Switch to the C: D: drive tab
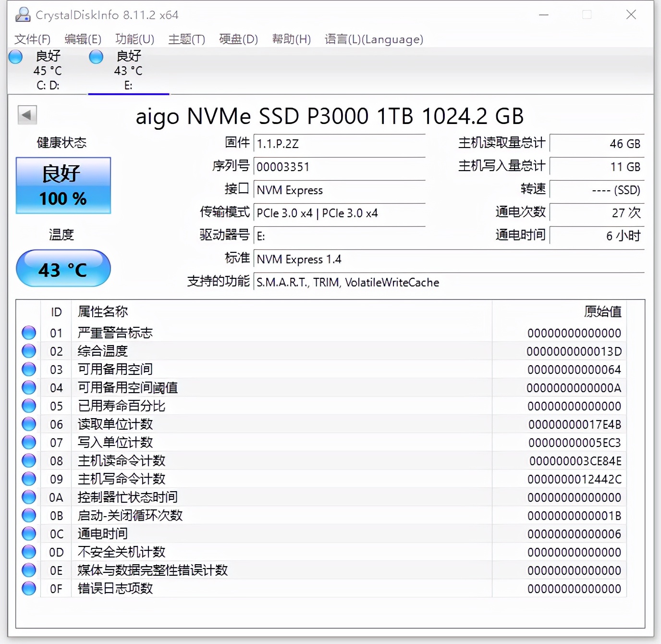 pyautogui.click(x=47, y=71)
